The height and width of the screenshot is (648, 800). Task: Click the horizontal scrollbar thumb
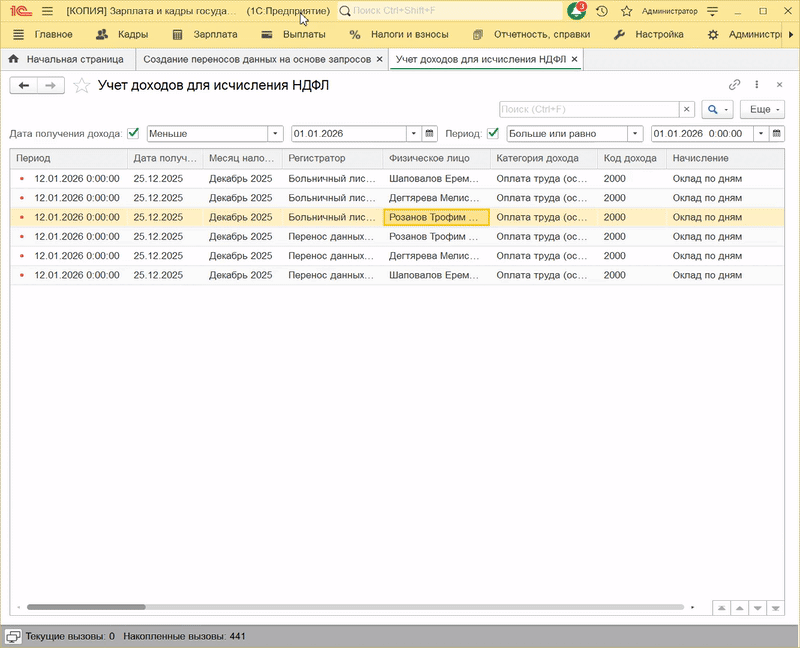coord(86,607)
